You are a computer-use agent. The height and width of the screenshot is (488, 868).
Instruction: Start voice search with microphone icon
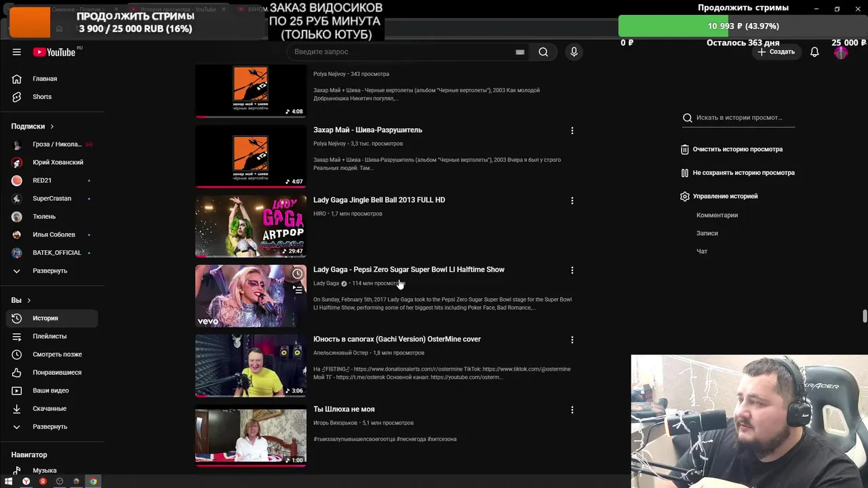coord(574,52)
